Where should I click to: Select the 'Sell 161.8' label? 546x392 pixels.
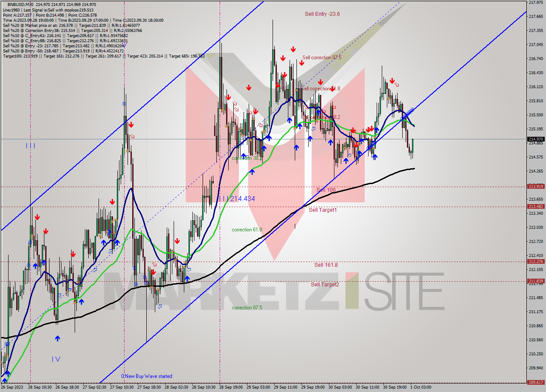tap(326, 265)
